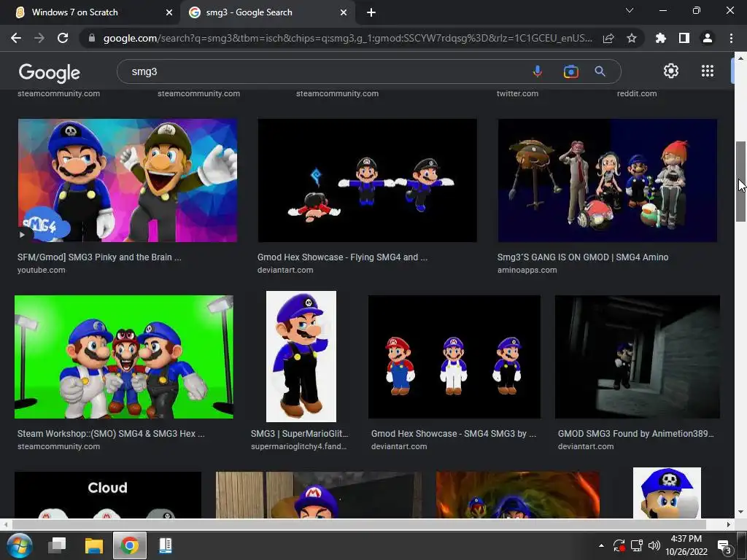
Task: Start voice search with microphone
Action: tap(538, 71)
